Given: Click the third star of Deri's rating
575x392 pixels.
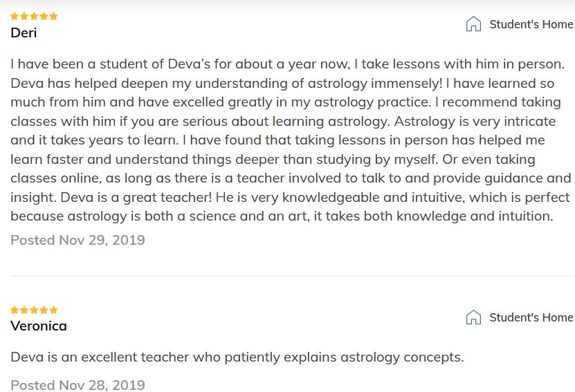Looking at the screenshot, I should [34, 16].
